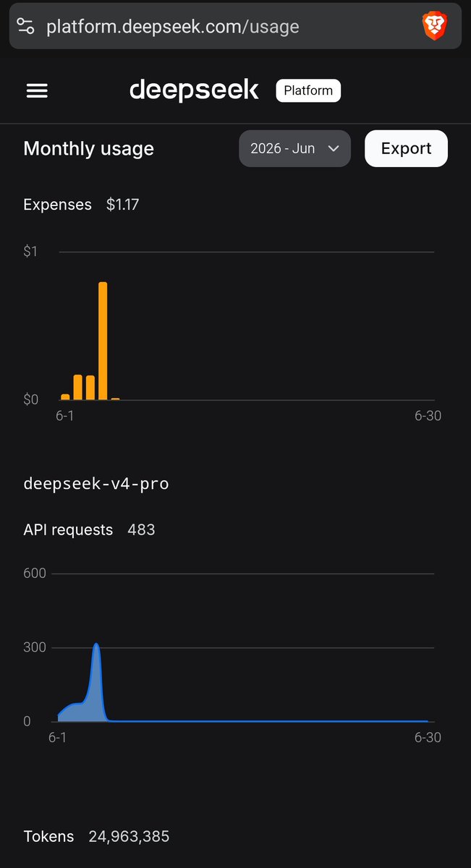Select the tallest orange expense bar
Viewport: 471px width, 868px height.
click(103, 341)
